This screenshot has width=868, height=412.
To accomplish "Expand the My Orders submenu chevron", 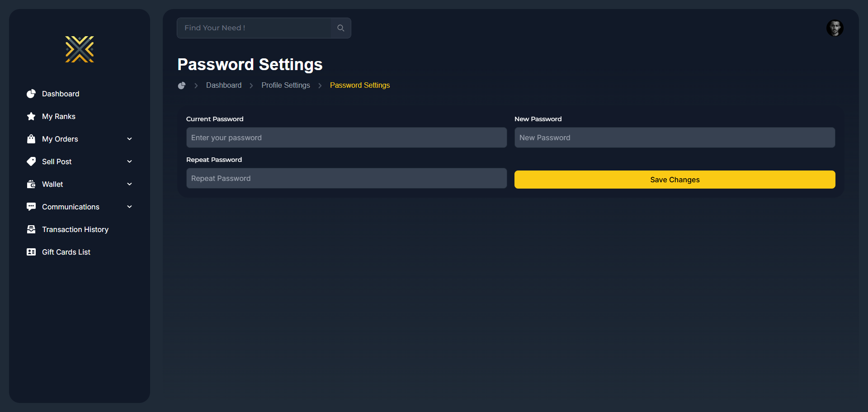I will (x=129, y=139).
